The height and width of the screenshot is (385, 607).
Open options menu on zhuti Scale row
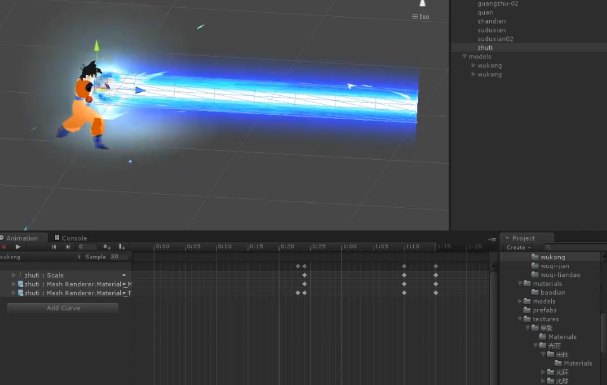[x=124, y=275]
